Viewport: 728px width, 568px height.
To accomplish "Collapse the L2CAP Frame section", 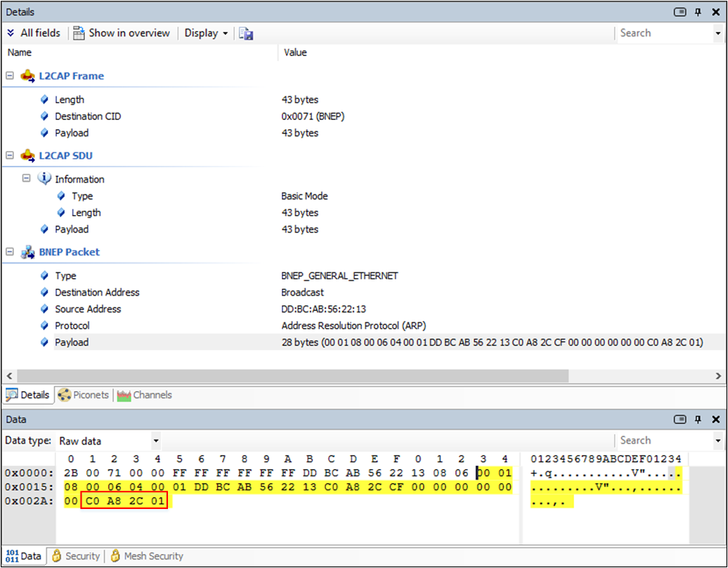I will tap(10, 76).
